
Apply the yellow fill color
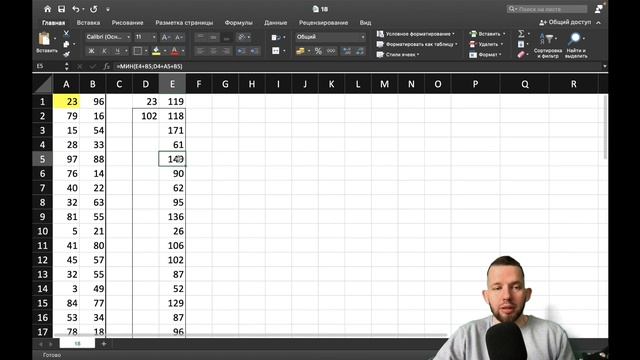coord(156,51)
